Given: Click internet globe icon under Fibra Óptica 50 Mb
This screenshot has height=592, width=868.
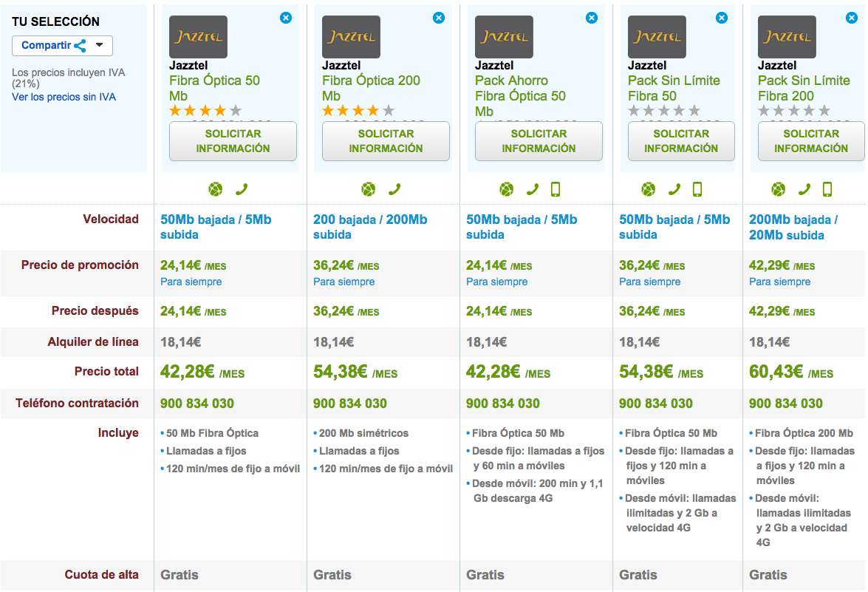Looking at the screenshot, I should click(216, 189).
